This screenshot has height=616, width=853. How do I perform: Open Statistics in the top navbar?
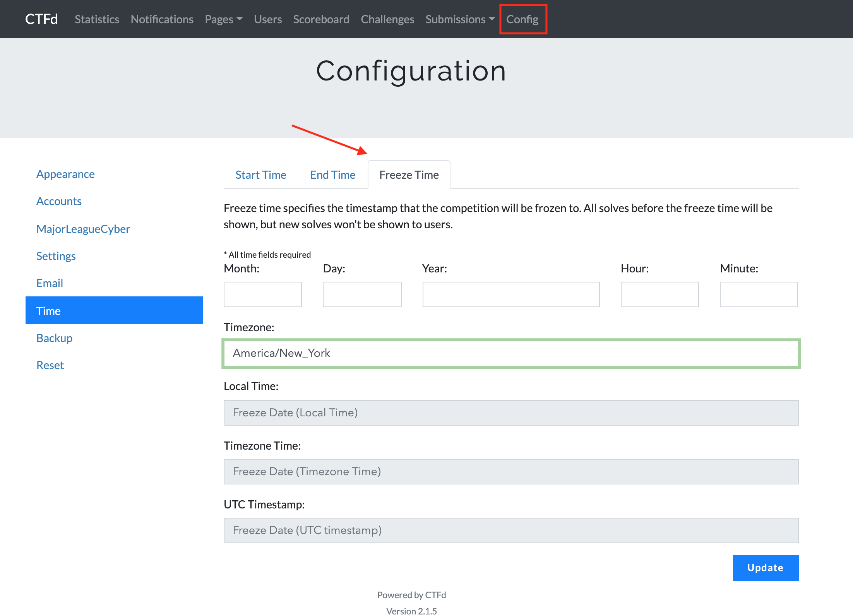coord(97,19)
